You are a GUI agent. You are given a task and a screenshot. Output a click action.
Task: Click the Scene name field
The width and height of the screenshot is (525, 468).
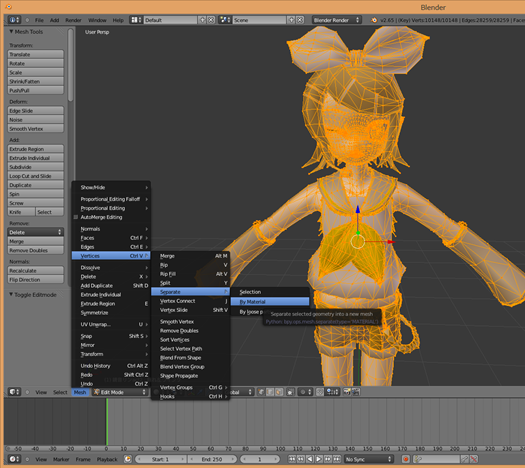259,20
